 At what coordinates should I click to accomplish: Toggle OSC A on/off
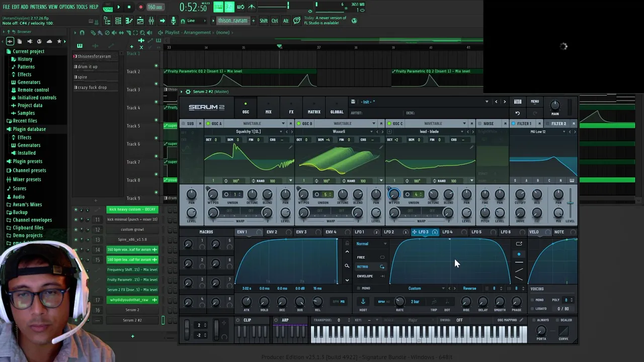[208, 124]
